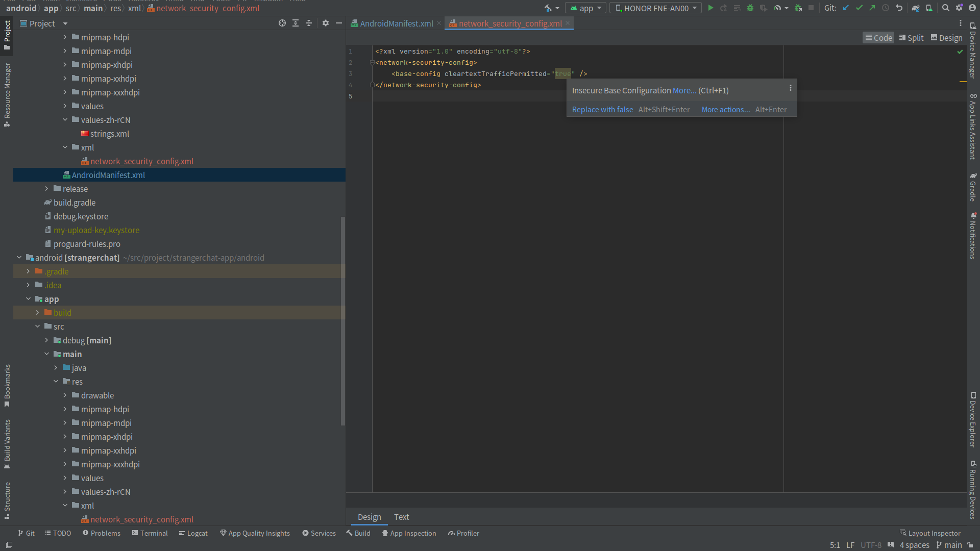The image size is (980, 551).
Task: Open Device Manager icon in toolbar
Action: click(x=929, y=8)
